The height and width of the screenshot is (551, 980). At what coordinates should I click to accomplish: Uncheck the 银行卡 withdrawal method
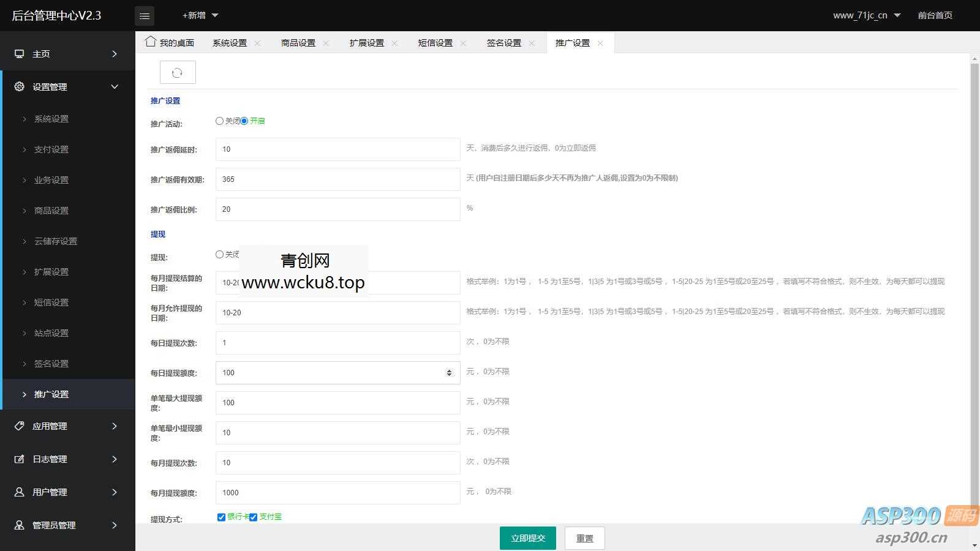tap(221, 517)
